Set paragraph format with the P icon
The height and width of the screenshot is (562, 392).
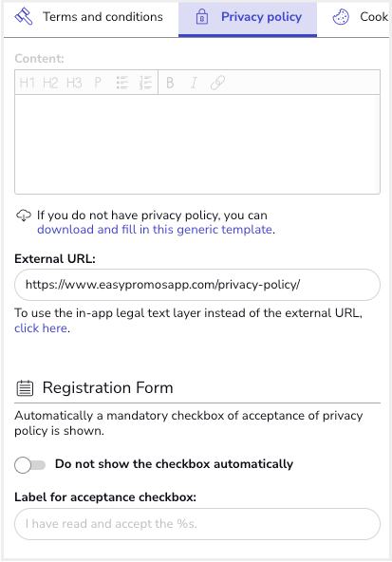[x=98, y=83]
